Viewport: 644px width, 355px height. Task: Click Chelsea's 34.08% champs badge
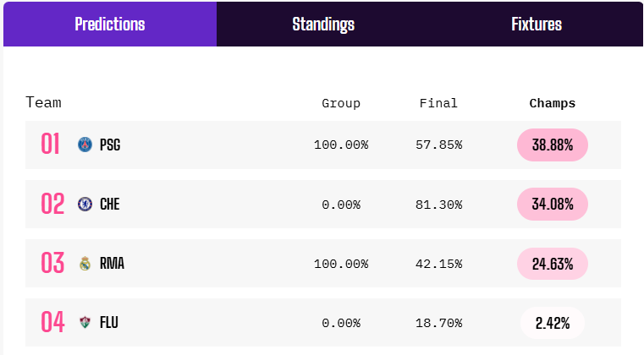tap(553, 204)
